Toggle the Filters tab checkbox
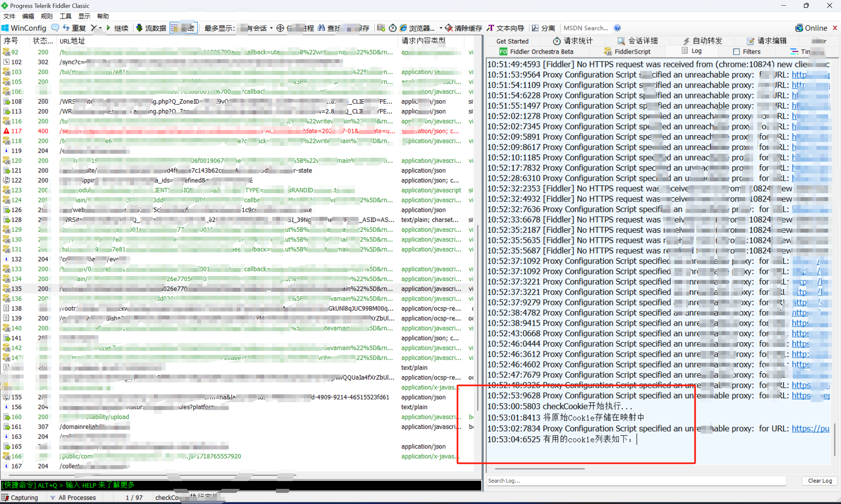Screen dimensions: 841x504 [x=737, y=52]
